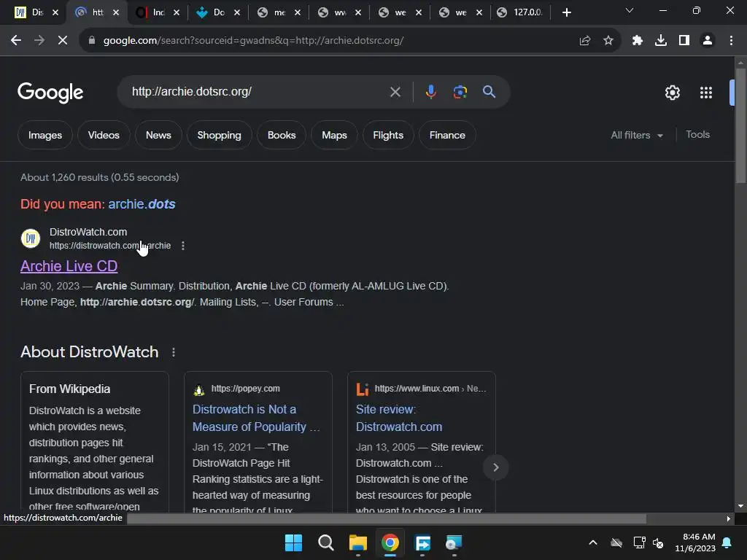Viewport: 747px width, 560px height.
Task: Filter results by Books
Action: click(x=282, y=135)
